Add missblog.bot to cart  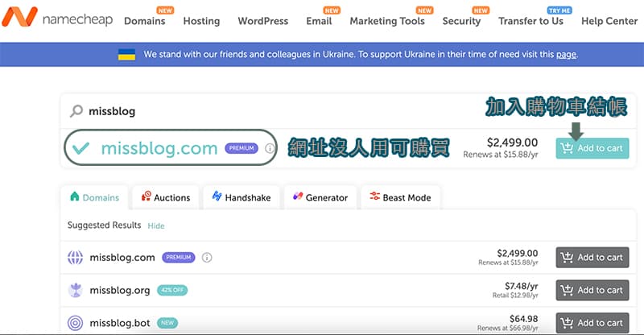click(592, 323)
